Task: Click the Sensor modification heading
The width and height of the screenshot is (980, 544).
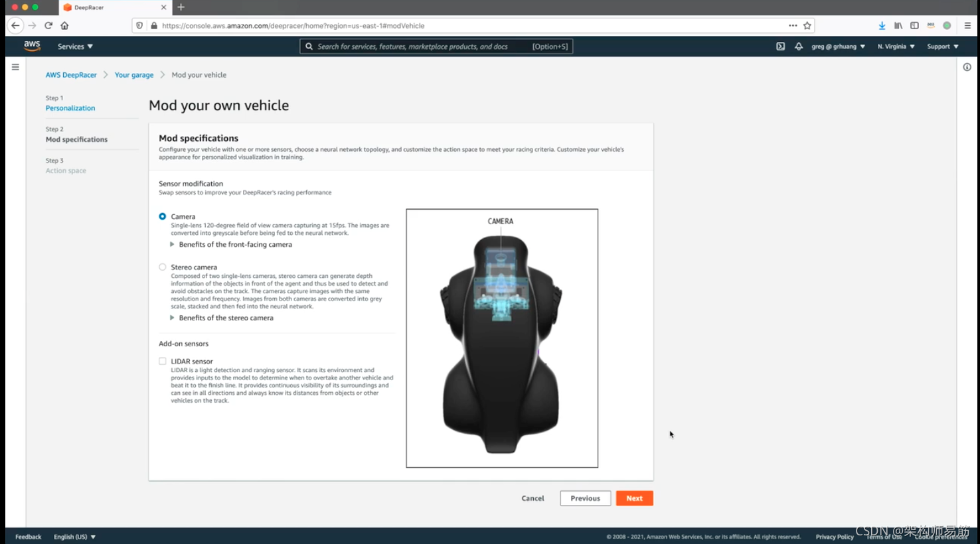Action: 191,184
